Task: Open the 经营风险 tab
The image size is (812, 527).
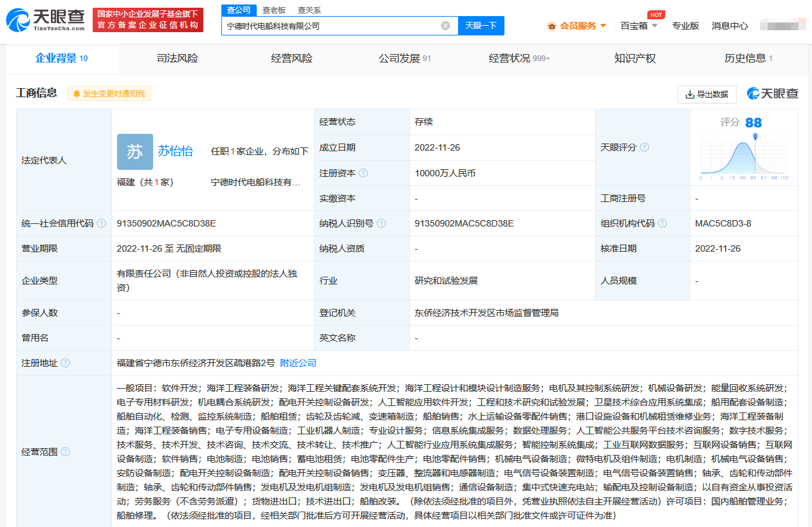Action: click(x=291, y=59)
